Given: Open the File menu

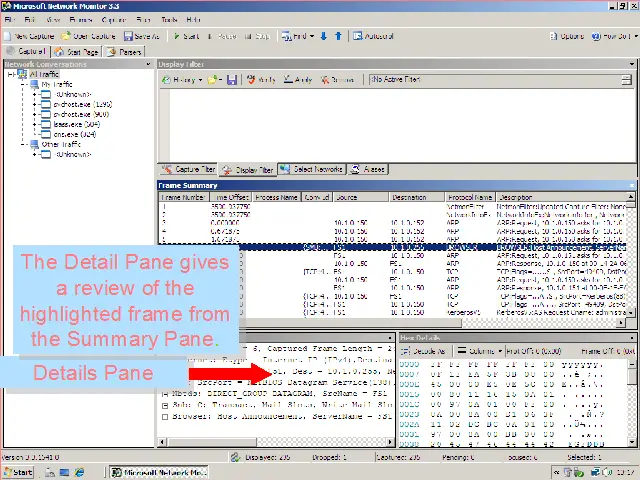Looking at the screenshot, I should click(10, 20).
